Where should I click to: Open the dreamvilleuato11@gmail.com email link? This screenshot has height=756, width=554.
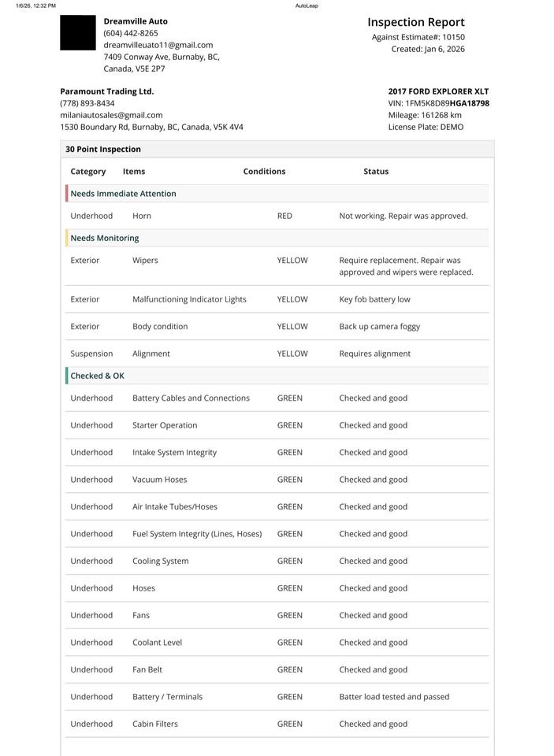coord(158,45)
